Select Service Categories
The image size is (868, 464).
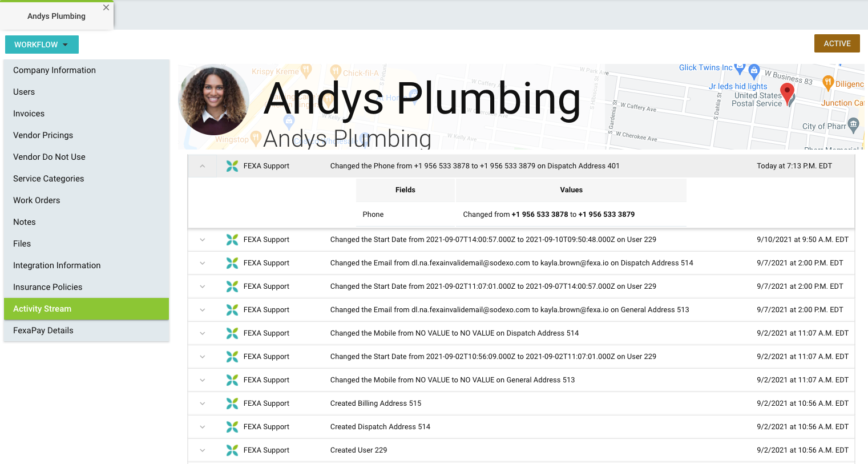[86, 179]
